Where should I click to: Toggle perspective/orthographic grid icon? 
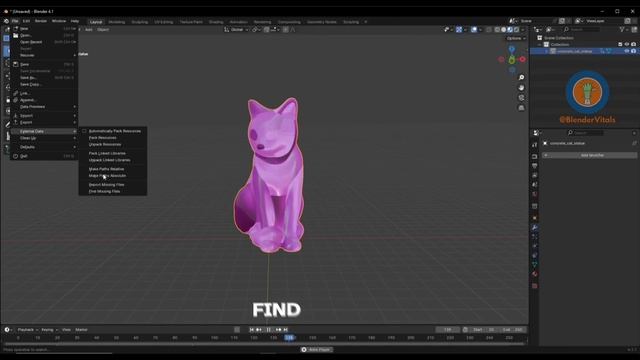521,108
